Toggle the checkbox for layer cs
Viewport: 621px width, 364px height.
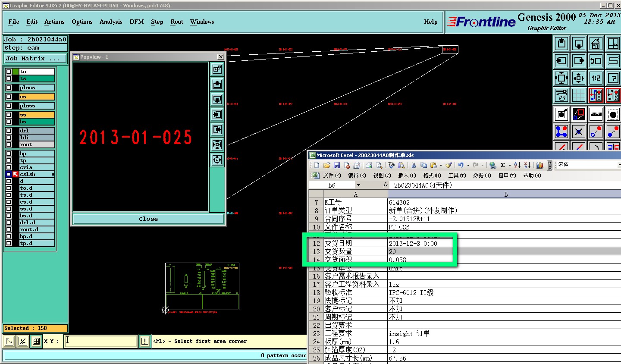coord(9,97)
